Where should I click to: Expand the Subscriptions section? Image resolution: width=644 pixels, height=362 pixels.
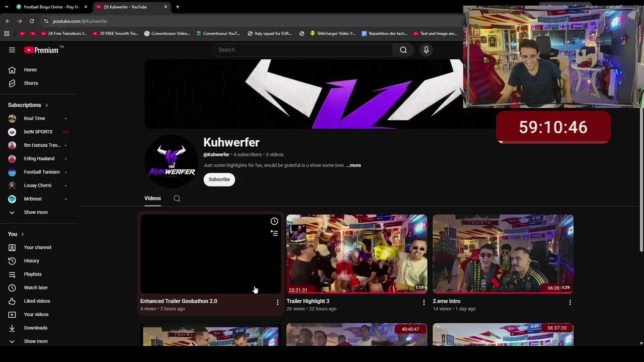click(x=28, y=105)
